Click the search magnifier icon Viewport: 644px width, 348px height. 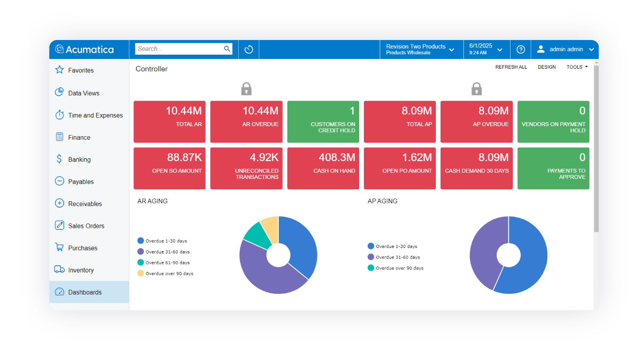pos(227,49)
